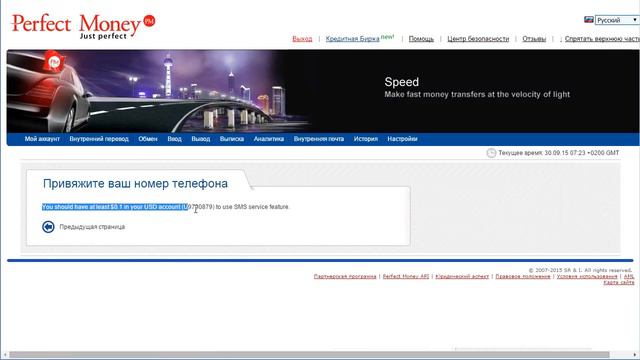Select the История menu item
The image size is (640, 360).
click(x=366, y=139)
